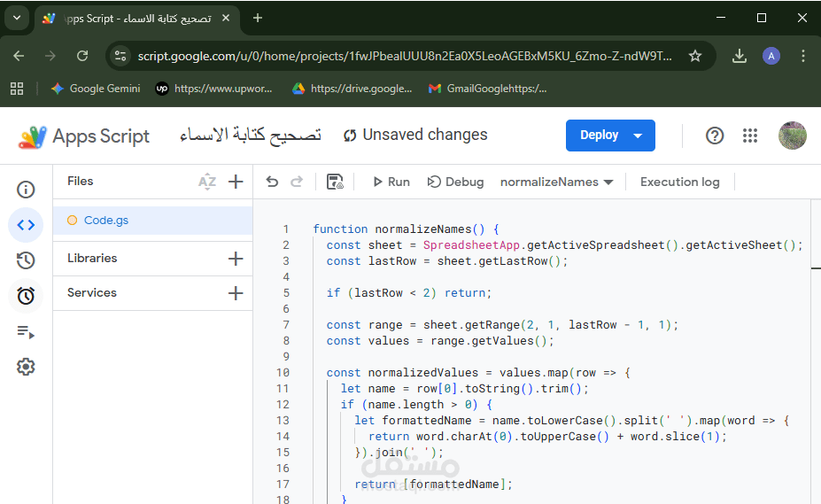Click the Files panel heading
The width and height of the screenshot is (821, 504).
pos(80,182)
